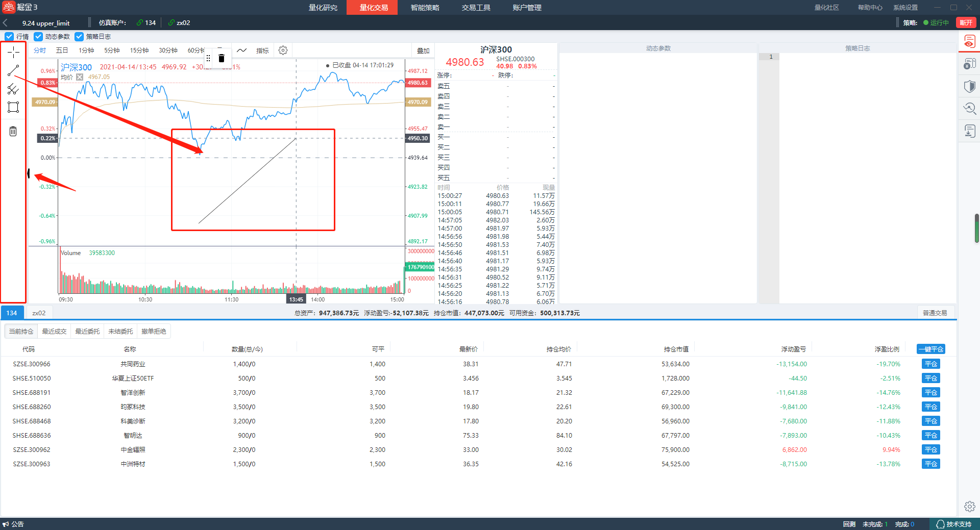Image resolution: width=980 pixels, height=530 pixels.
Task: Open the yen account ledger sidebar icon
Action: point(969,64)
